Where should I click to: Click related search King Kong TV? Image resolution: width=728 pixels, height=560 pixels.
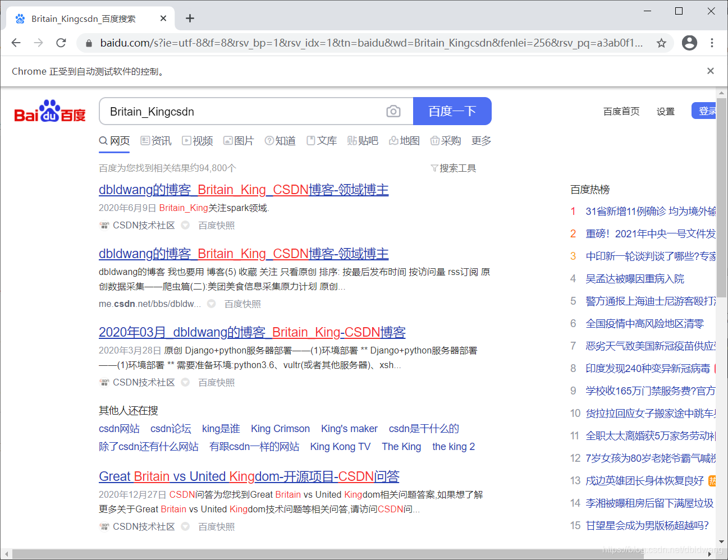pyautogui.click(x=340, y=447)
